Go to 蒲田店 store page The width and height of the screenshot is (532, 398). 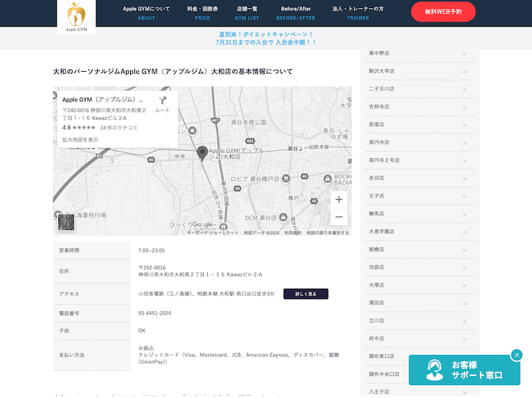point(420,302)
